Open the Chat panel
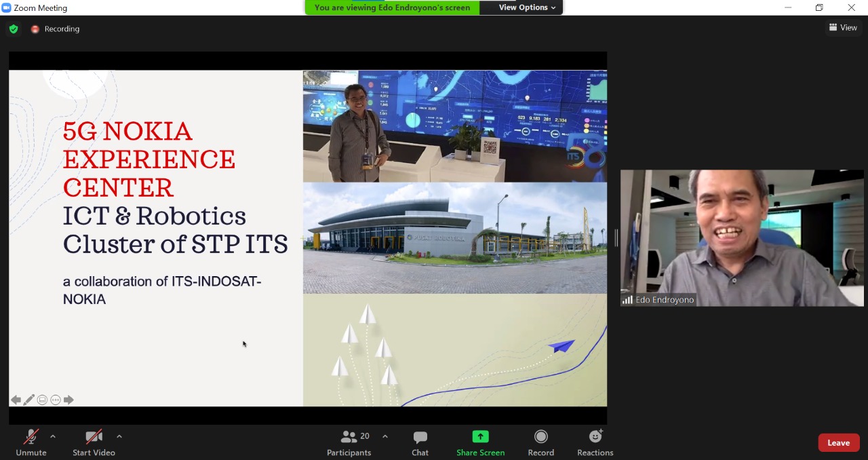The width and height of the screenshot is (868, 460). (x=420, y=442)
